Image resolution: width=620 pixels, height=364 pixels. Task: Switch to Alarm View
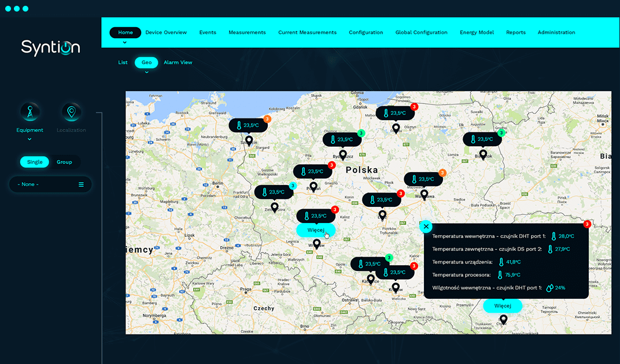click(x=178, y=62)
